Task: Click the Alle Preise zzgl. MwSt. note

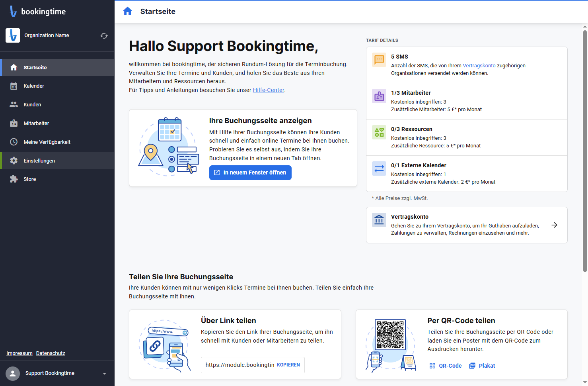Action: (x=400, y=198)
